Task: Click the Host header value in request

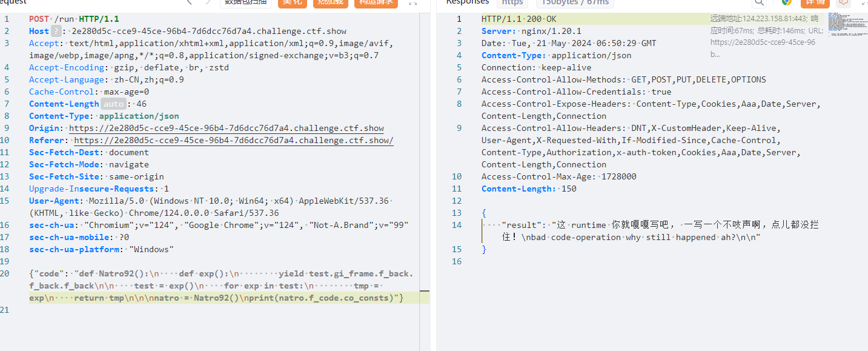Action: coord(209,31)
